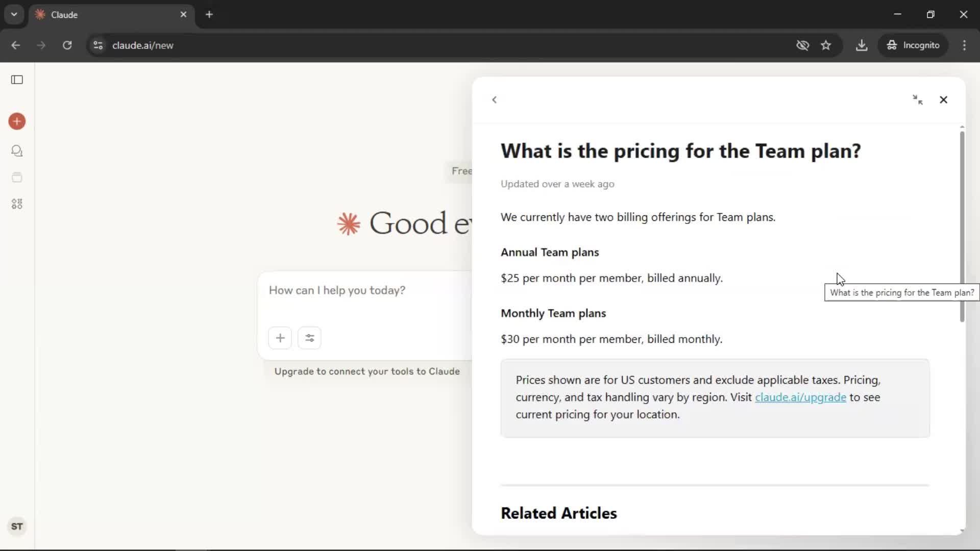
Task: Close the Claude browser tab
Action: [x=183, y=14]
